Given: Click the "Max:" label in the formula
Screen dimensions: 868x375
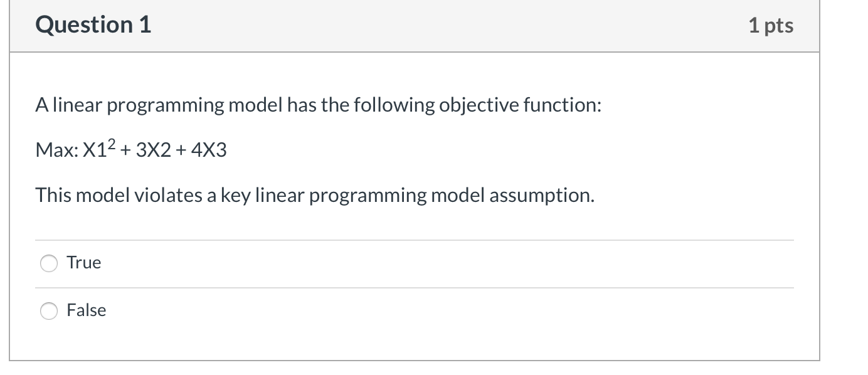Looking at the screenshot, I should click(x=56, y=151).
